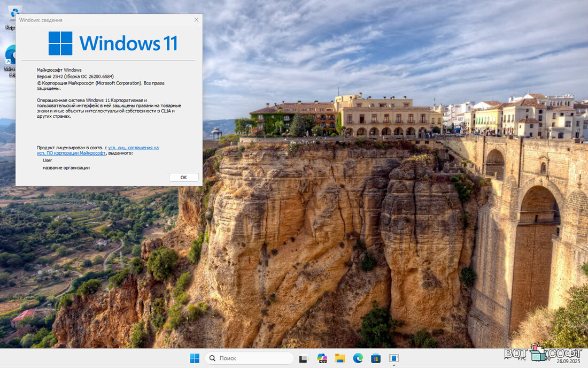The height and width of the screenshot is (368, 588).
Task: Open Microsoft Store from the taskbar
Action: (376, 358)
